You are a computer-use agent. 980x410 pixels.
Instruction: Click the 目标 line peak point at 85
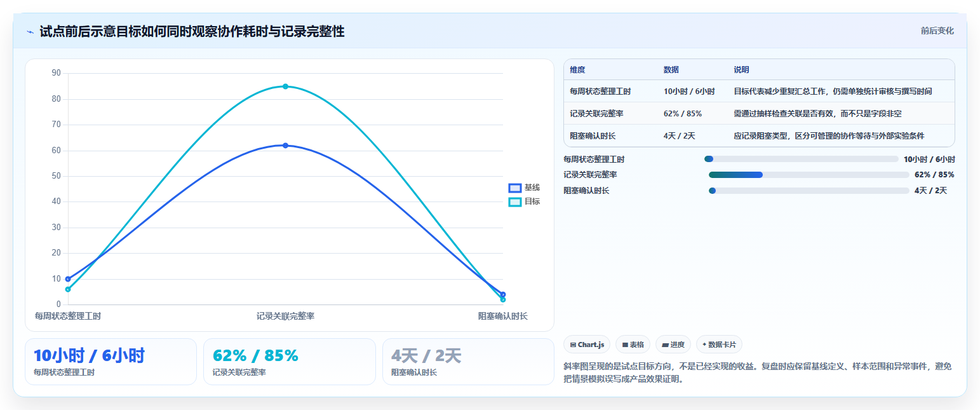285,86
